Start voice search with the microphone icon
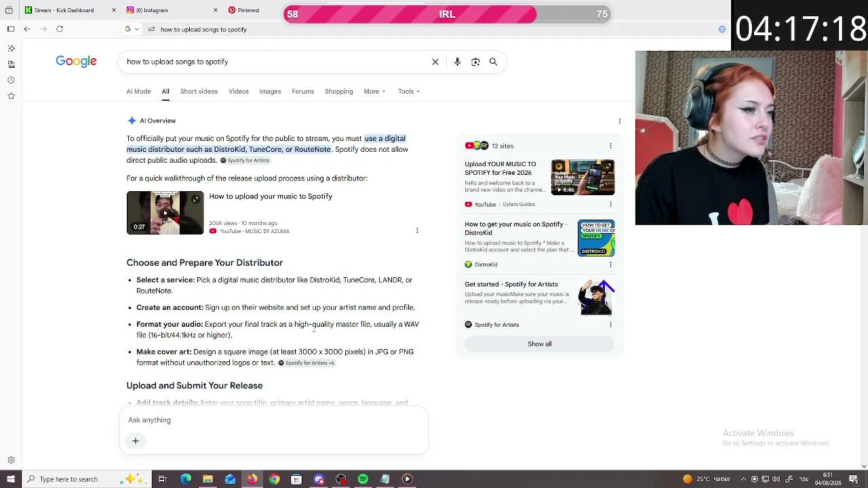The image size is (868, 488). [x=457, y=62]
